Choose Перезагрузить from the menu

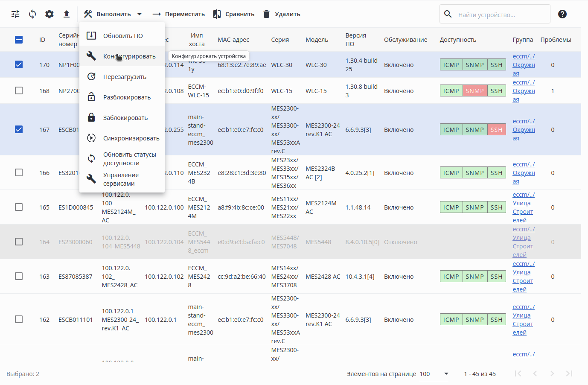click(124, 77)
